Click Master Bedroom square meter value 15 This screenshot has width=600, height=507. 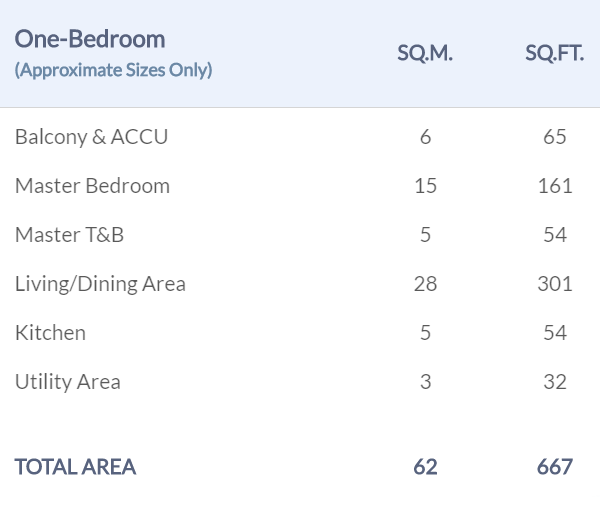[x=426, y=186]
